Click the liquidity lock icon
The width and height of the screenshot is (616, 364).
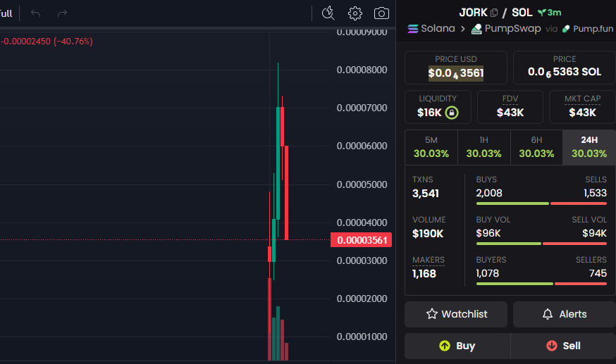click(452, 113)
